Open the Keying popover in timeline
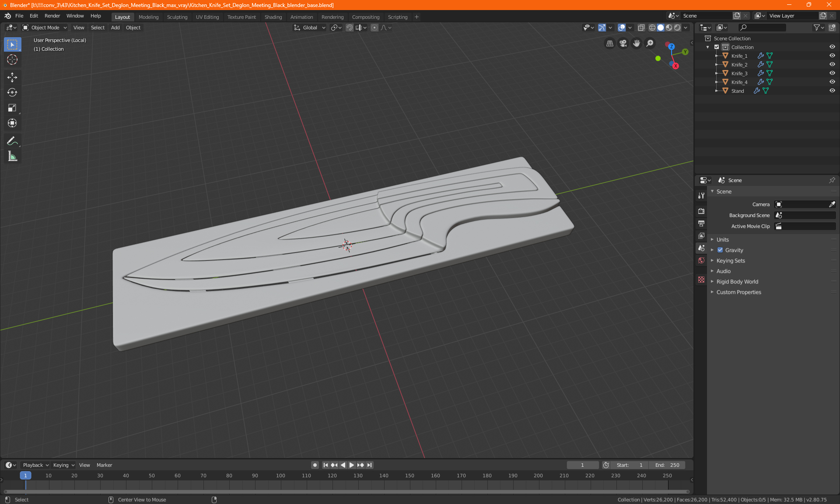Screen dimensions: 840x504 point(63,465)
